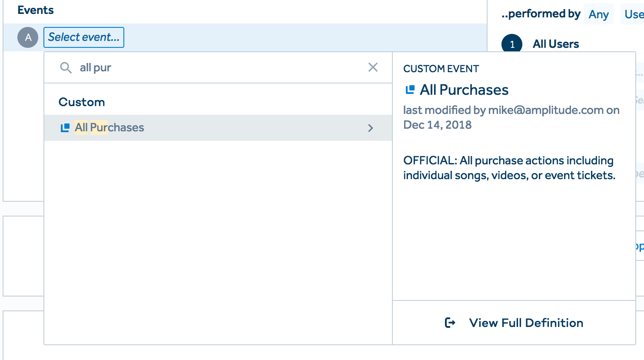The image size is (644, 360).
Task: Click the gray A event badge
Action: [x=28, y=37]
